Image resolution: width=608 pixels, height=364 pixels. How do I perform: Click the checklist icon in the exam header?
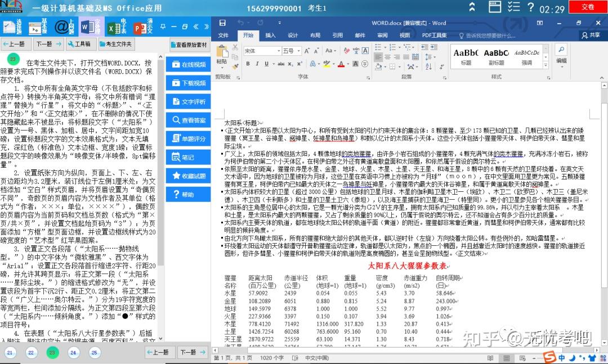coord(514,7)
